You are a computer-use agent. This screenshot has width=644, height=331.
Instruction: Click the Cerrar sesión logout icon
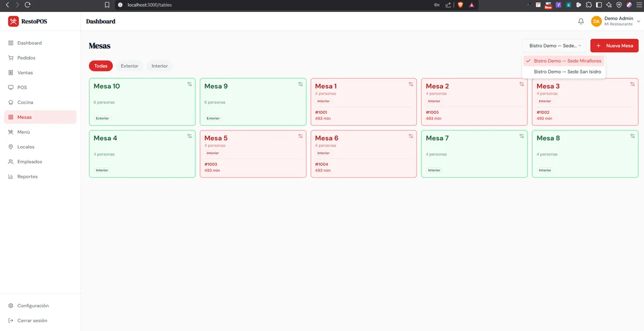tap(11, 320)
